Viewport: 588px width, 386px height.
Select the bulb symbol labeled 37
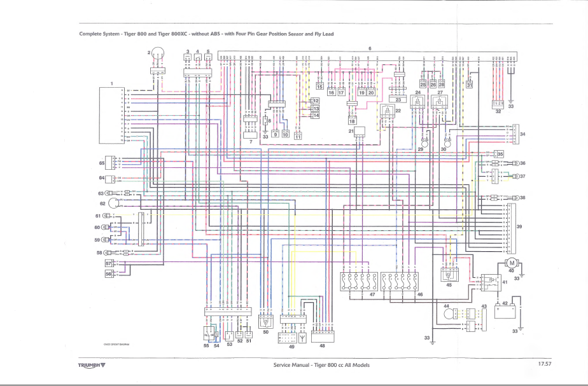(x=517, y=176)
